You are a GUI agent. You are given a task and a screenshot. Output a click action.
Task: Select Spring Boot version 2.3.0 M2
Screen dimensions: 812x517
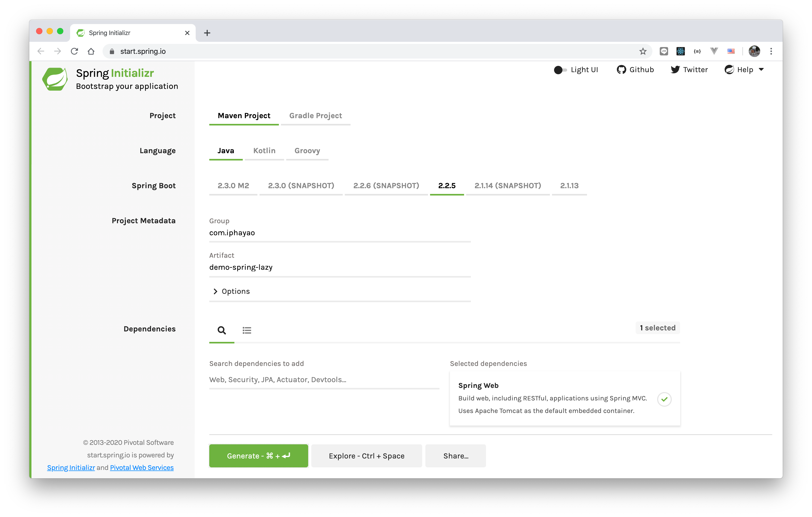233,185
